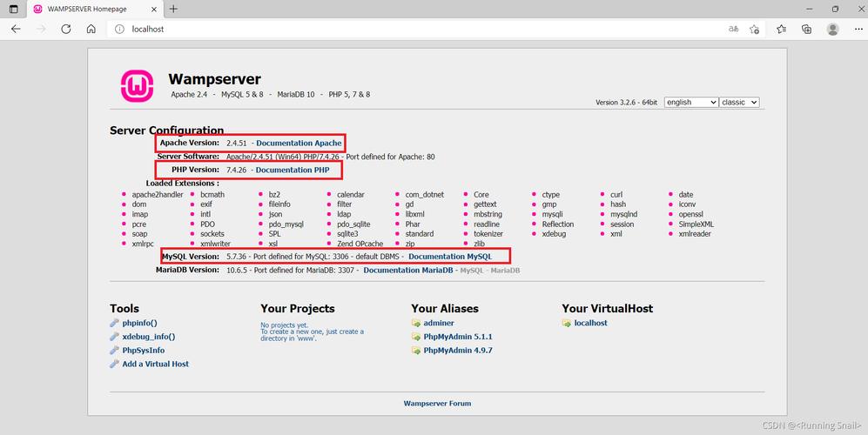The width and height of the screenshot is (868, 435).
Task: Open the xdebug_info() tool link
Action: tap(148, 337)
